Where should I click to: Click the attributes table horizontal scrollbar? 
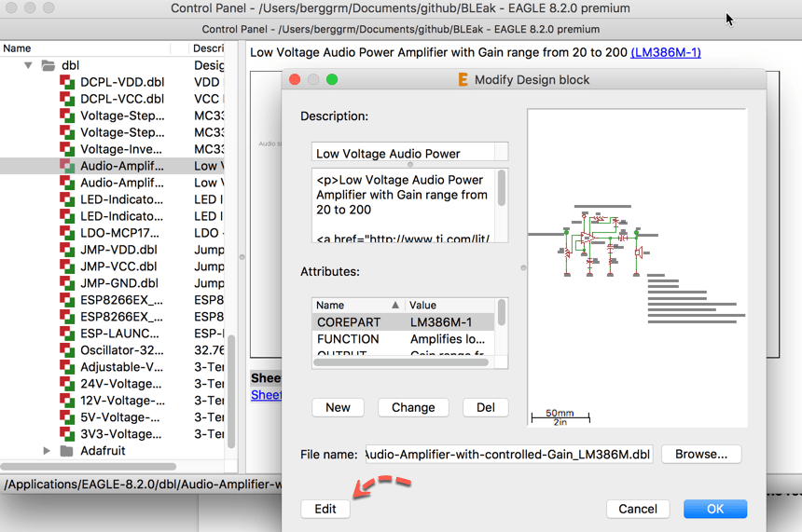pos(401,362)
